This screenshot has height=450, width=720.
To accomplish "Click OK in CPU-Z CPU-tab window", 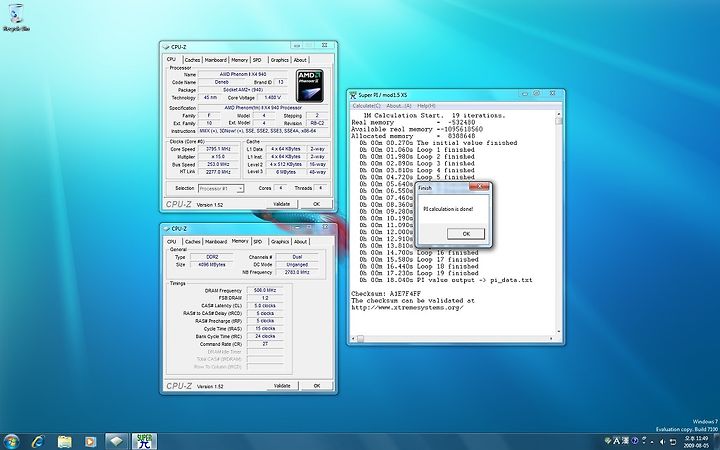I will 316,204.
